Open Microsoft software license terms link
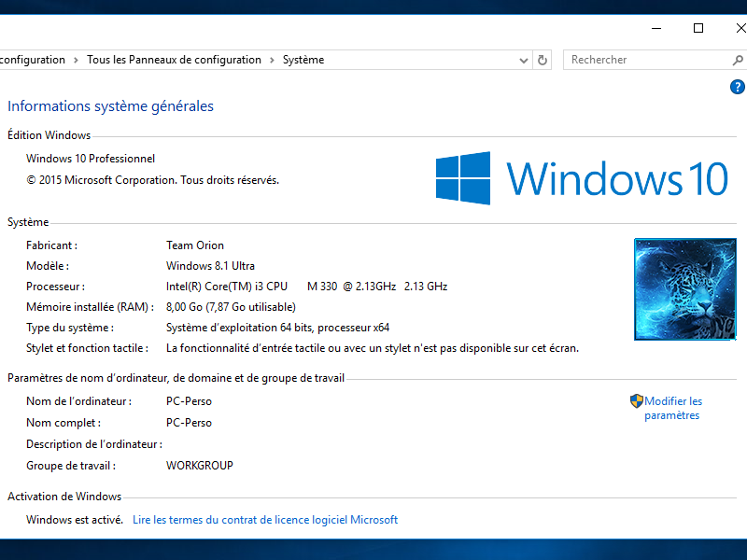The width and height of the screenshot is (747, 560). click(x=265, y=520)
